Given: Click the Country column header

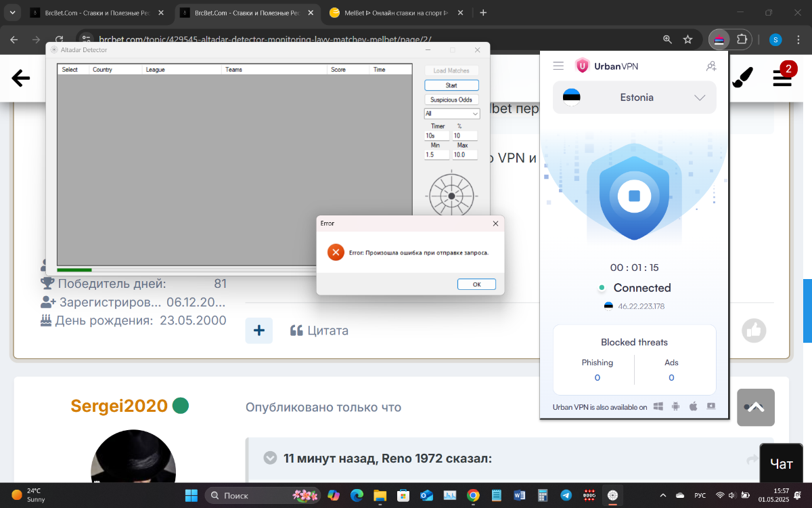Looking at the screenshot, I should [x=116, y=69].
